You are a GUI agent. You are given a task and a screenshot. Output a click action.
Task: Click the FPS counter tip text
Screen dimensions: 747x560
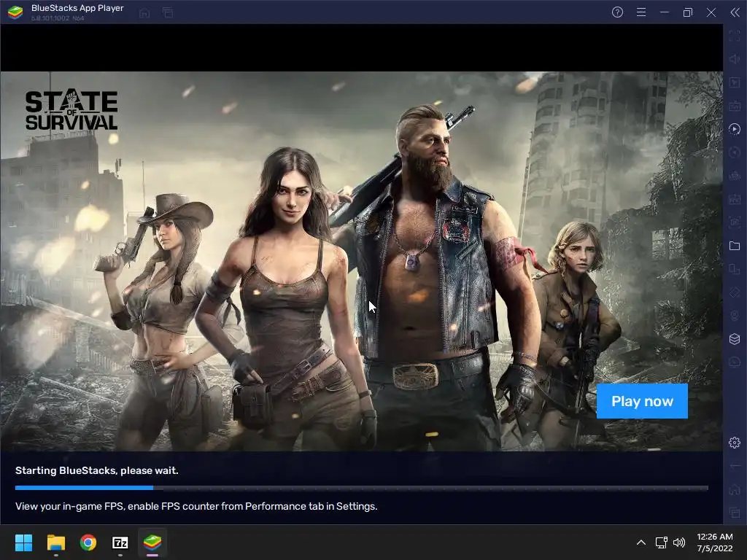[x=196, y=506]
